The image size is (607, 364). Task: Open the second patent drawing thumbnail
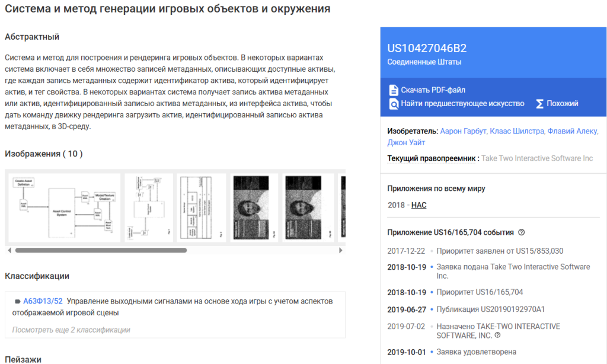tap(149, 207)
